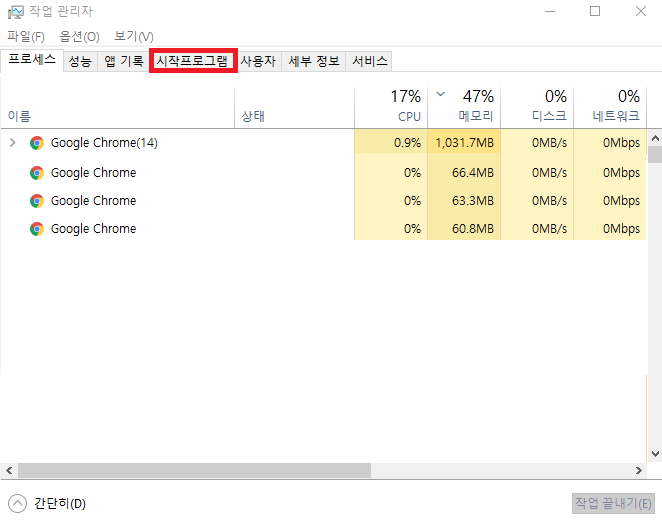Image resolution: width=662 pixels, height=527 pixels.
Task: Open the 보기(V) menu
Action: (x=134, y=37)
